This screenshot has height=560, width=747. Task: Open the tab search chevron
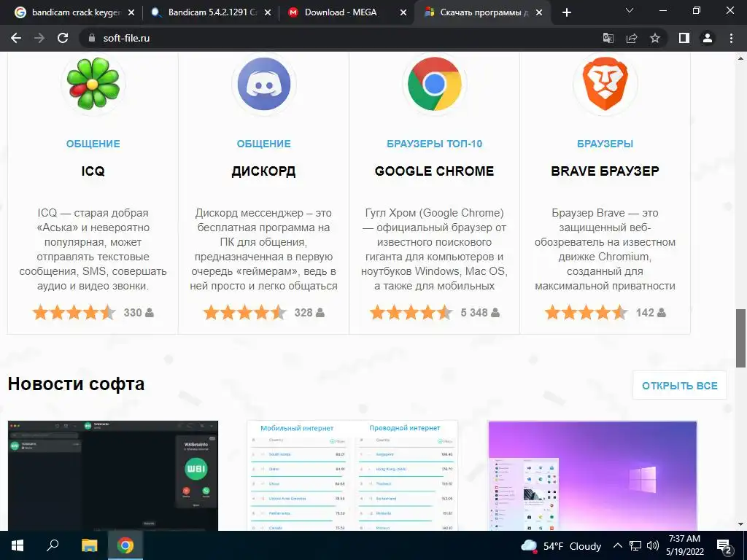[630, 10]
